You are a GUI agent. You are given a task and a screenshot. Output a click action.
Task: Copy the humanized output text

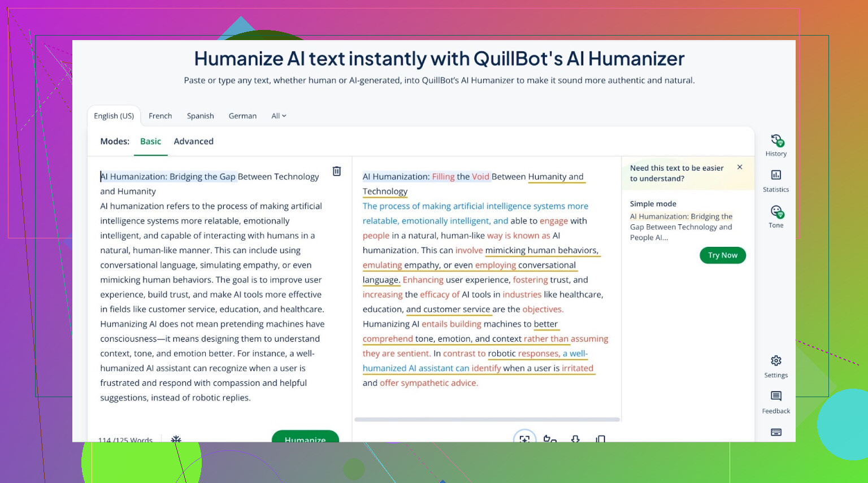point(600,438)
